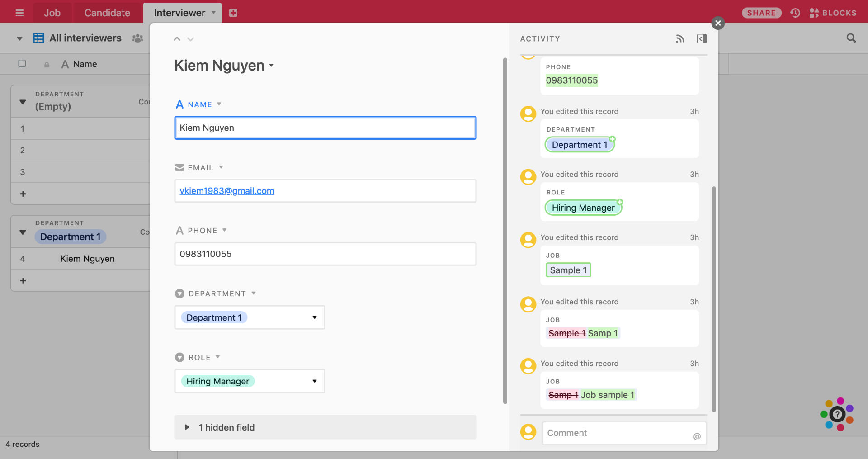
Task: Go to previous record with up chevron
Action: 177,39
